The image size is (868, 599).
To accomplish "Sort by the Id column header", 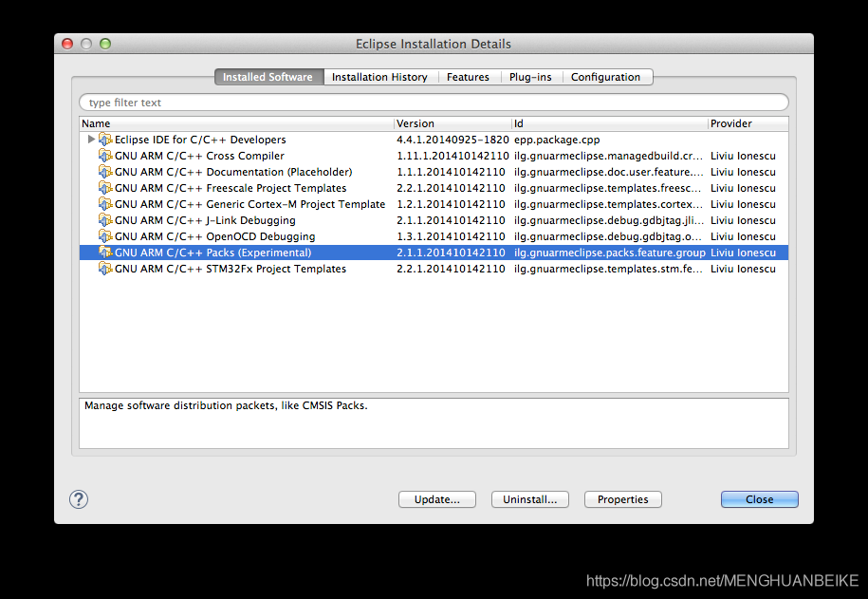I will 609,123.
